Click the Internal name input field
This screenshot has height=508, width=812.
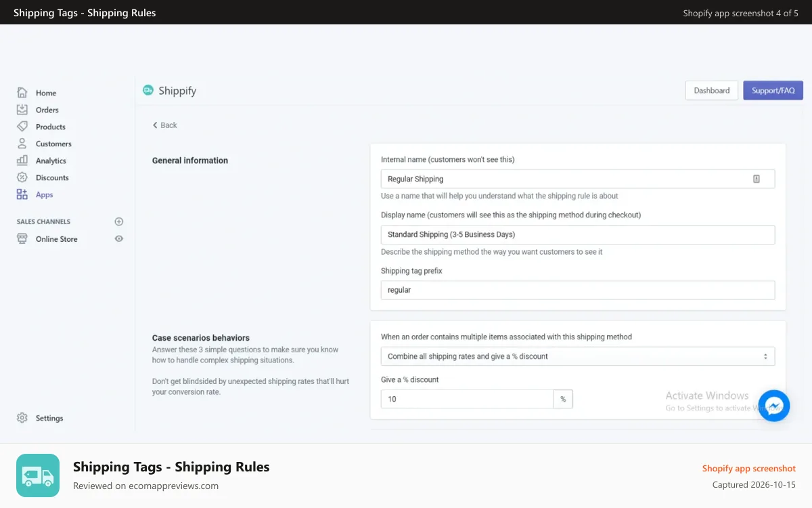pos(578,179)
